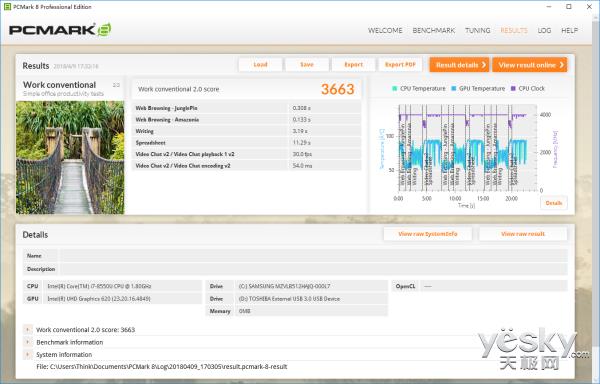Go to the Log tab
Image resolution: width=600 pixels, height=384 pixels.
544,31
